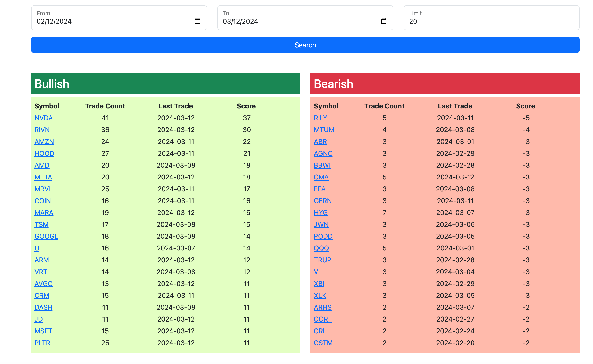Open the PLTR symbol link
Viewport: 593px width, 364px height.
[42, 343]
